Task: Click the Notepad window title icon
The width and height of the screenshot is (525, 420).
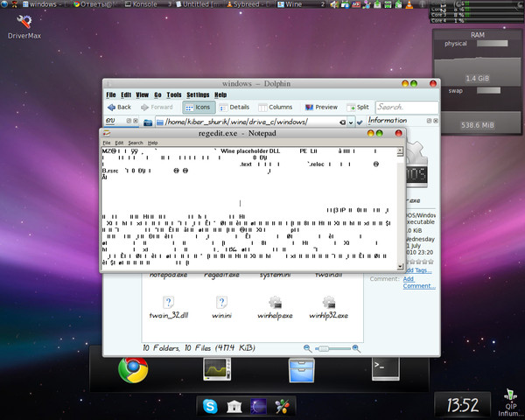Action: pos(107,133)
